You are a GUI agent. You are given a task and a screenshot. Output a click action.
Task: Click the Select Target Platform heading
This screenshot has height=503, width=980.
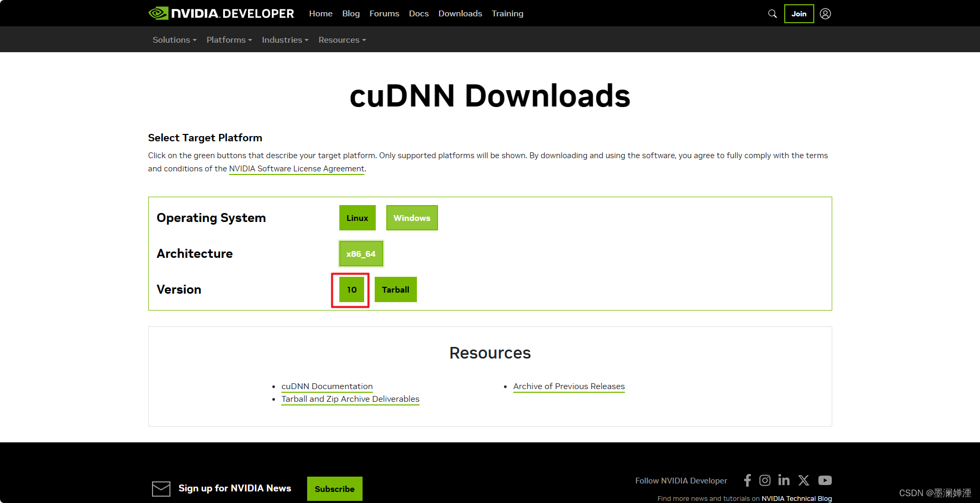coord(205,138)
